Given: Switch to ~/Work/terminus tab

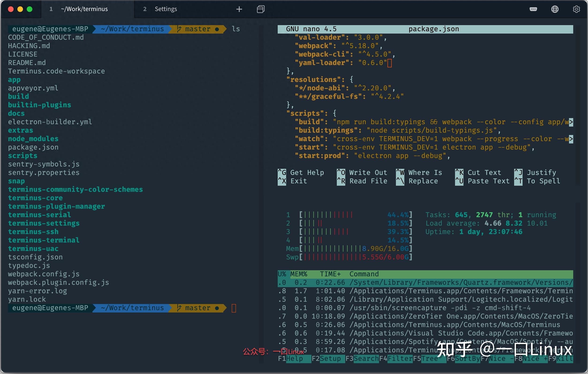Looking at the screenshot, I should (87, 9).
